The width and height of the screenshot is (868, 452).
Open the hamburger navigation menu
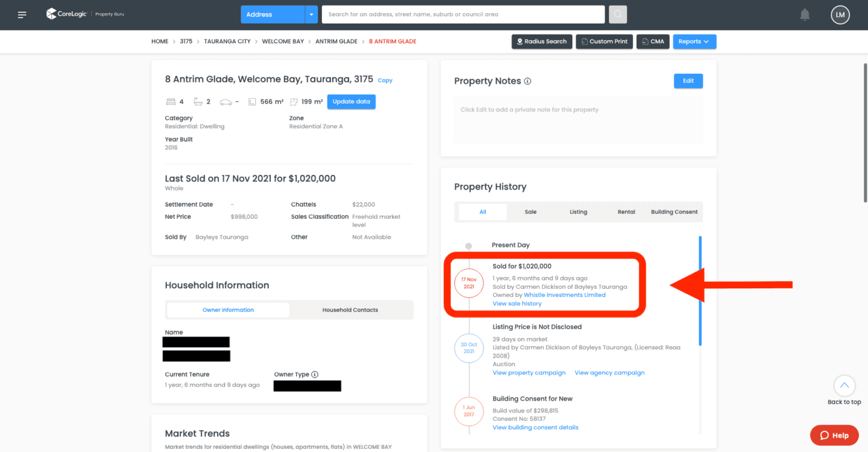tap(22, 15)
